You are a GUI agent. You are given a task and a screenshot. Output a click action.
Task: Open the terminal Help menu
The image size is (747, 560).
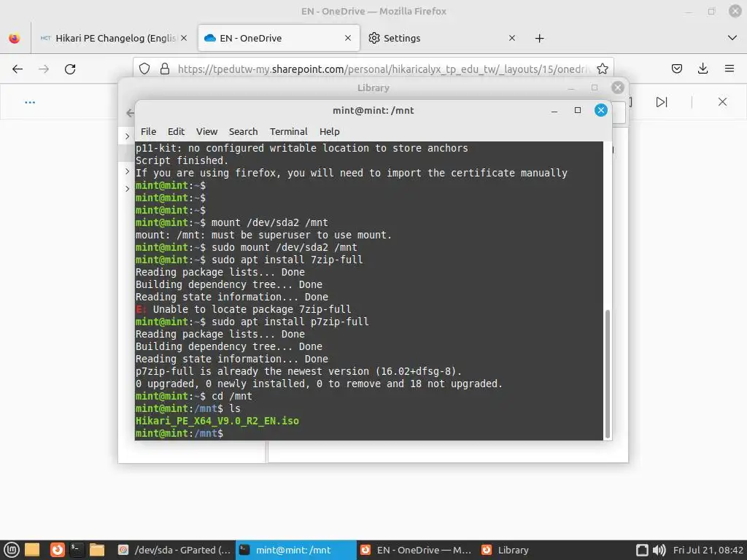(x=329, y=131)
